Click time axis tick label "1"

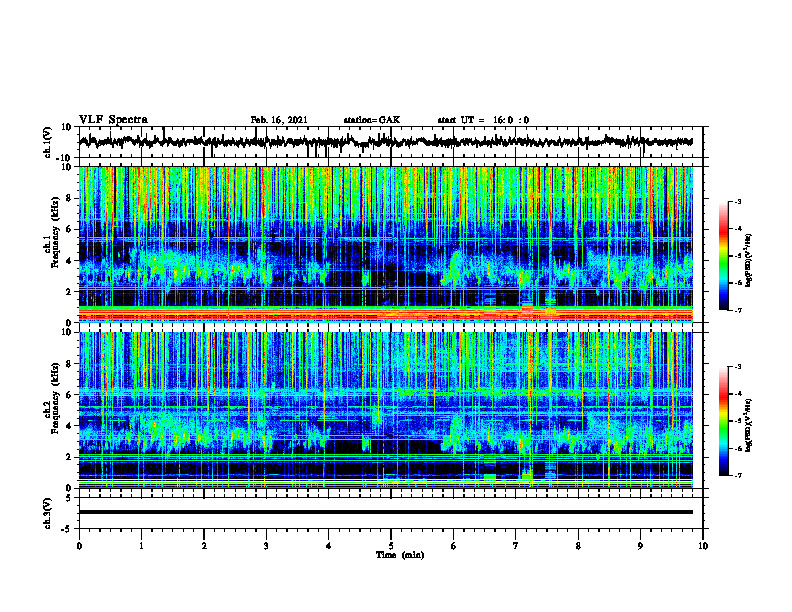point(141,546)
